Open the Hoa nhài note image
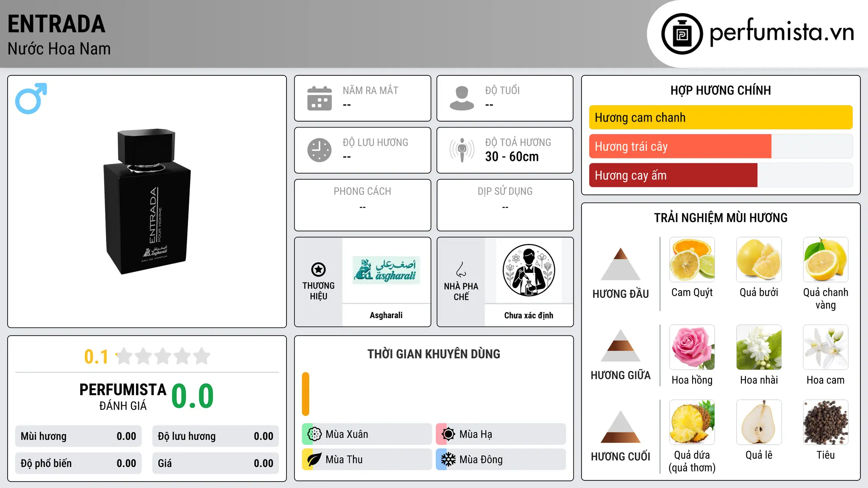 click(759, 347)
